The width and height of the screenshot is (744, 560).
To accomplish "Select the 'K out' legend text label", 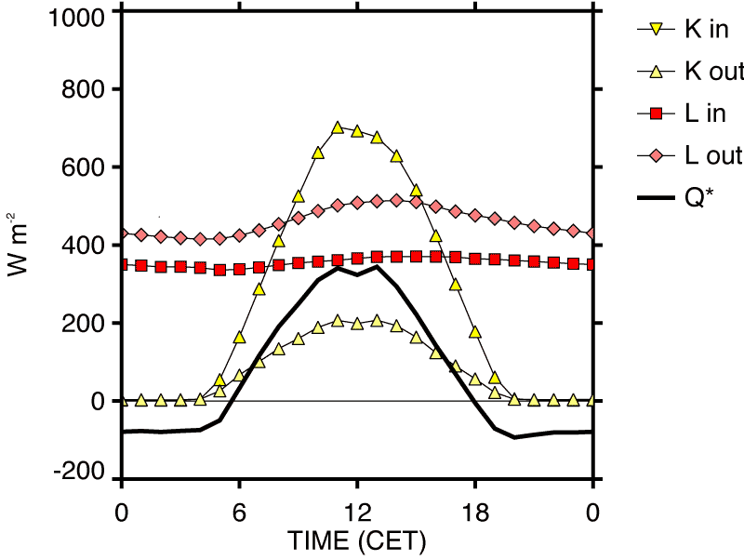I will coord(713,71).
